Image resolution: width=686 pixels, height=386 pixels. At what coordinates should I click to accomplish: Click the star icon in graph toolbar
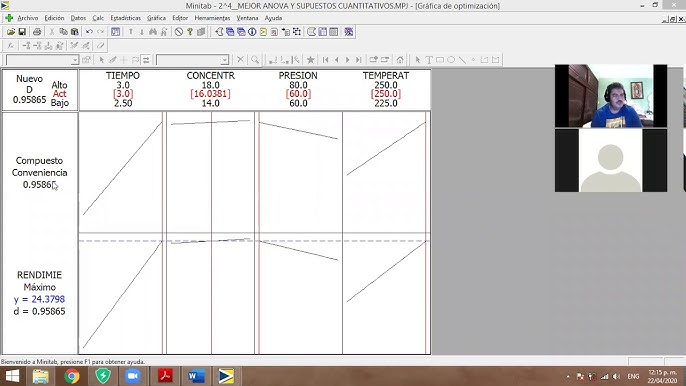[311, 60]
